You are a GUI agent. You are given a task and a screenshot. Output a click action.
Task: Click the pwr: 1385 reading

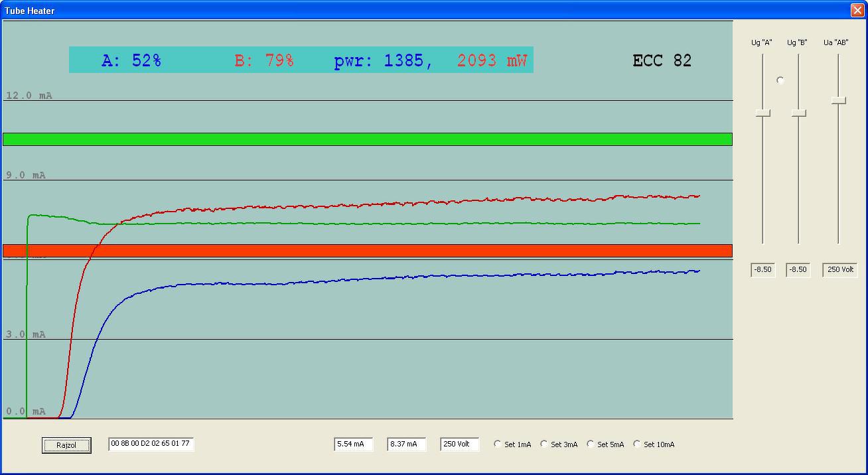point(384,60)
